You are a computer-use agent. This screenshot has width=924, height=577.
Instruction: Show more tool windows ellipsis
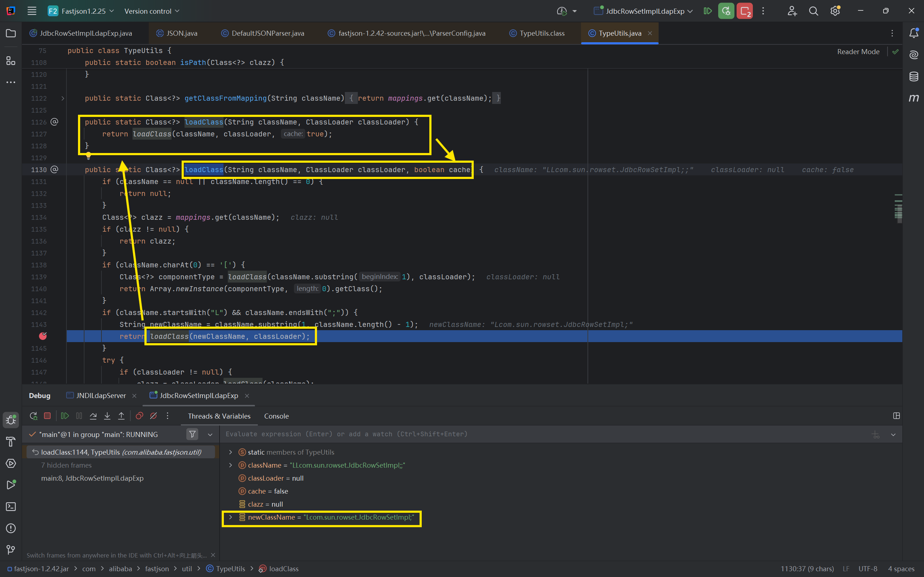[x=11, y=82]
